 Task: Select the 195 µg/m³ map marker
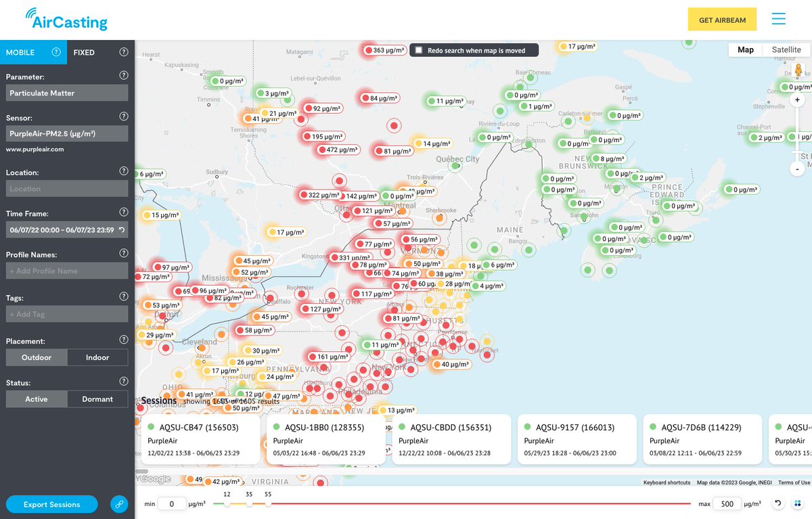pyautogui.click(x=322, y=136)
